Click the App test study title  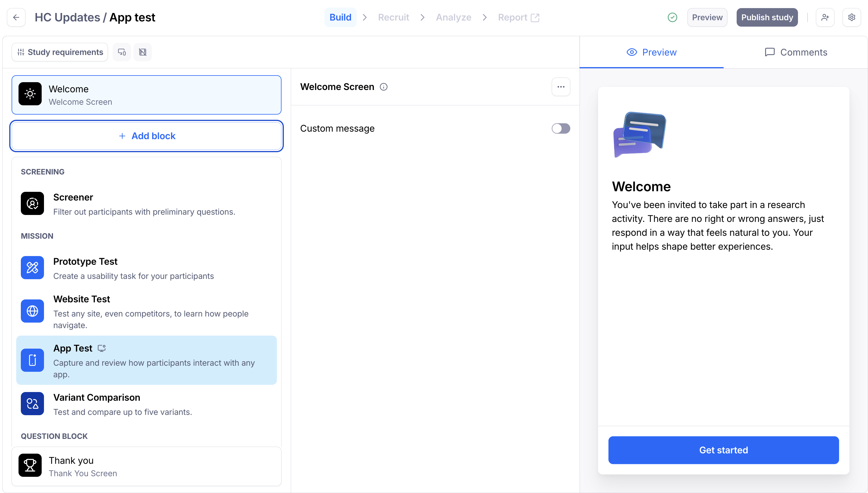[x=132, y=17]
